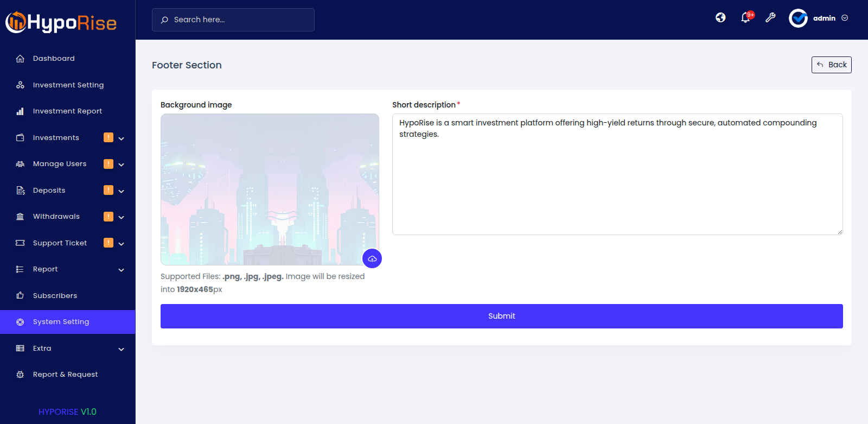868x424 pixels.
Task: Open the Dashboard menu item
Action: [x=67, y=59]
